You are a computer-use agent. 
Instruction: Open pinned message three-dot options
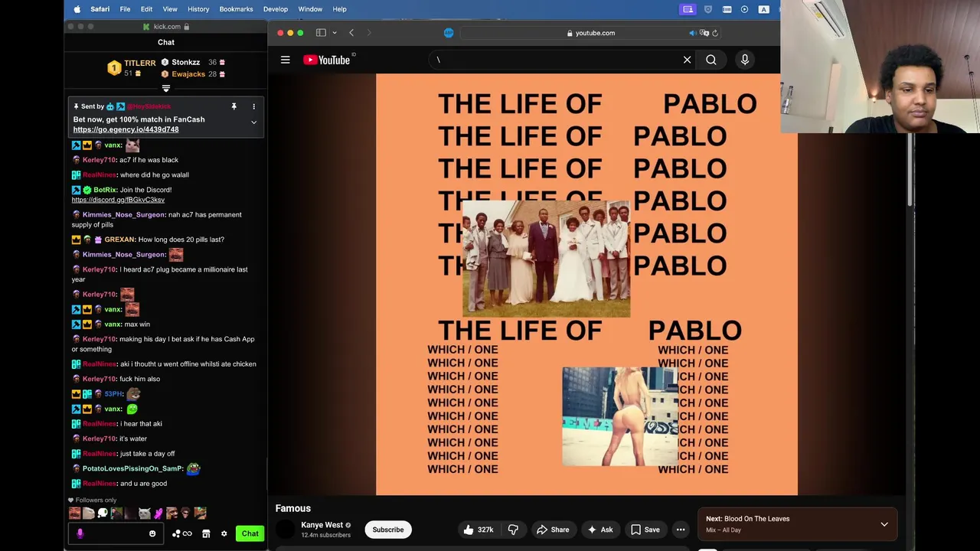[x=253, y=106]
